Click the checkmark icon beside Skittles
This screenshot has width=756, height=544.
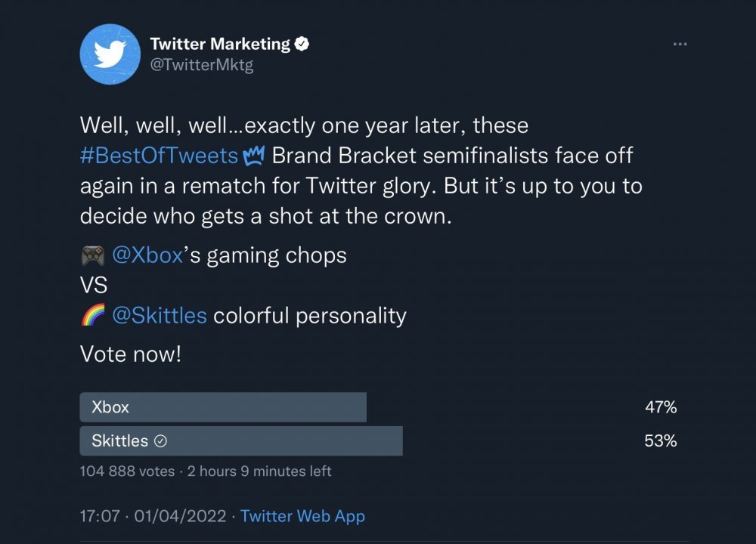[160, 441]
